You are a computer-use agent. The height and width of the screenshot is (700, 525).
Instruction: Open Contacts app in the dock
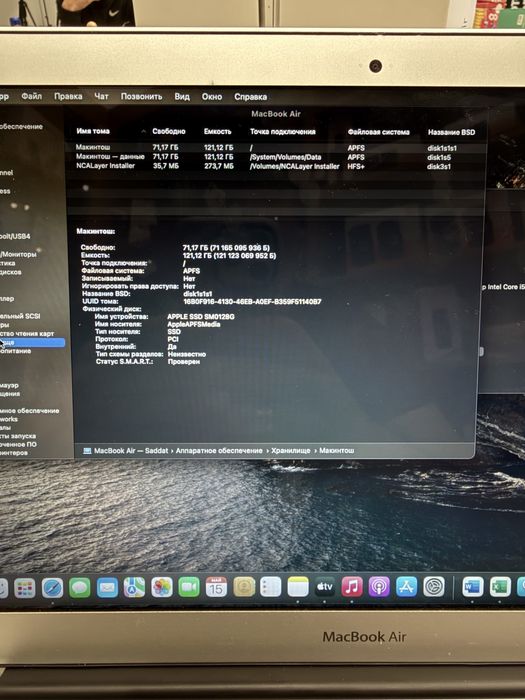click(x=244, y=587)
